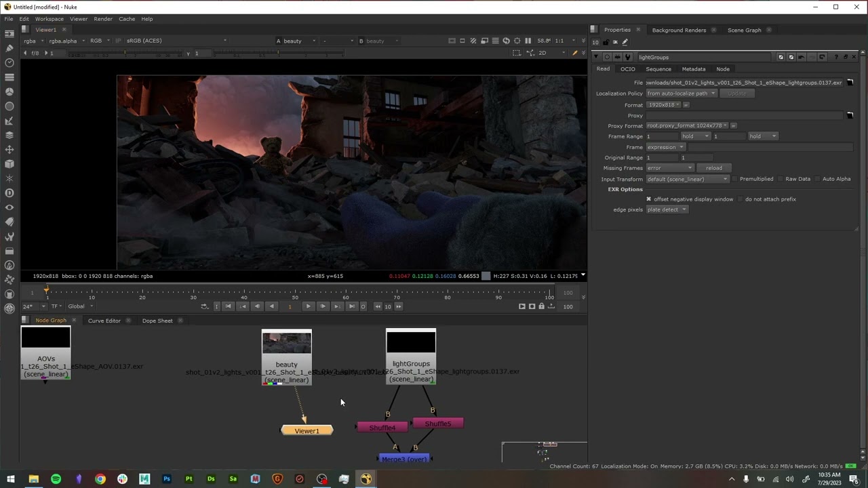Click the play forward button
The width and height of the screenshot is (868, 488).
308,306
